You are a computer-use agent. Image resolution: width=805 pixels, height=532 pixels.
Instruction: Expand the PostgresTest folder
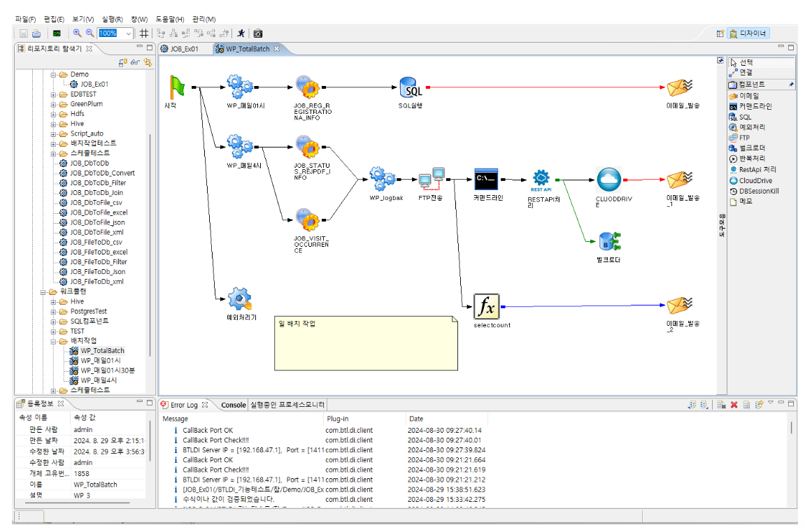coord(53,312)
